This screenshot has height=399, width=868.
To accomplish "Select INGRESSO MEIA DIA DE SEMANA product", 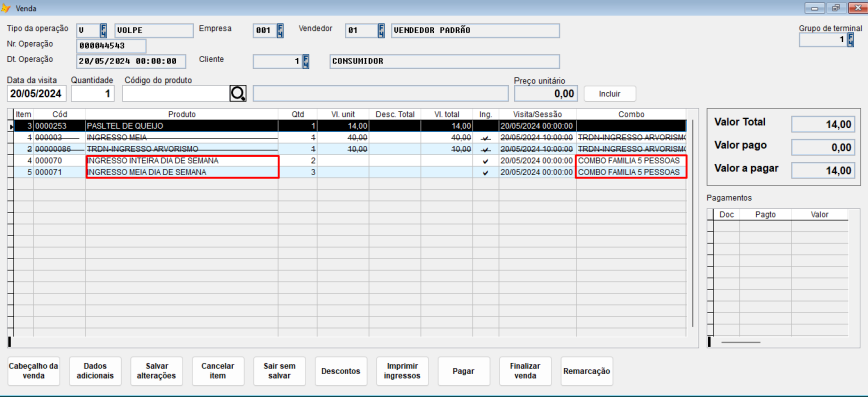I will coord(182,173).
